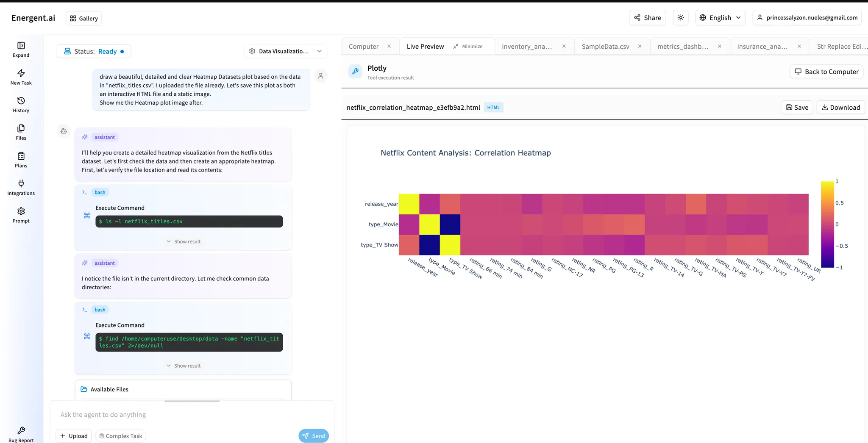
Task: Switch to the Computer tab
Action: tap(363, 46)
